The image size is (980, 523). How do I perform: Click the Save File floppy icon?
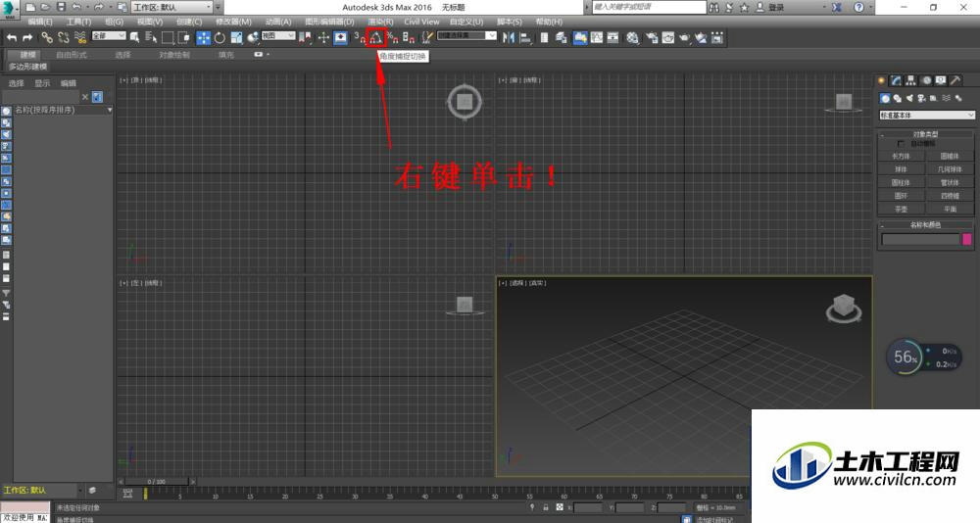pos(61,7)
